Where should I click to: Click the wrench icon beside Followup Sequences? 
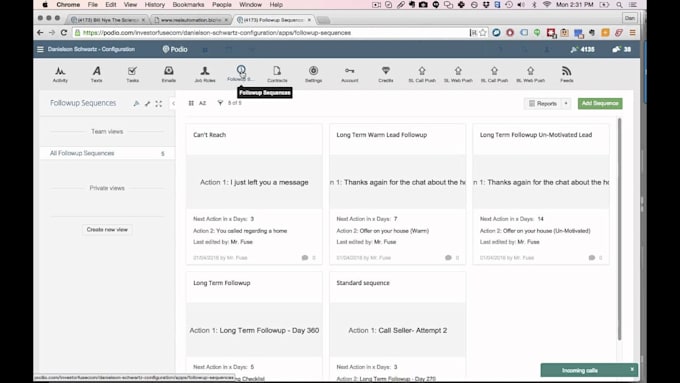click(x=147, y=103)
